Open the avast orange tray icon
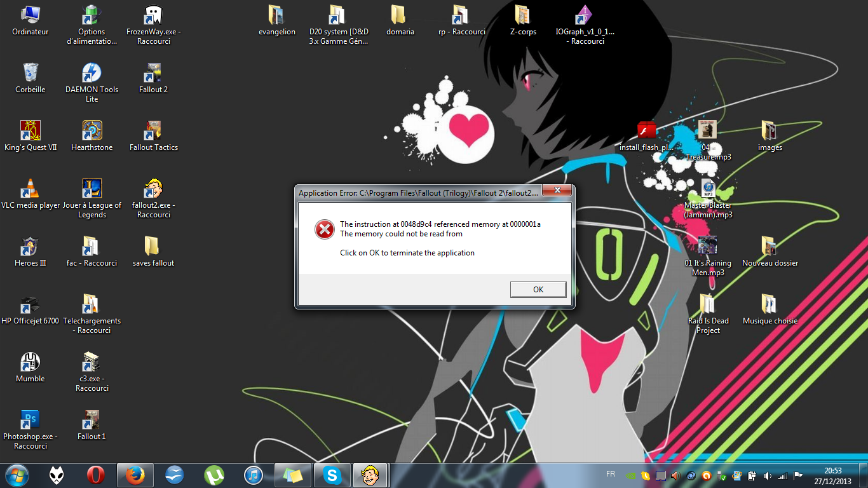The height and width of the screenshot is (488, 868). tap(706, 476)
